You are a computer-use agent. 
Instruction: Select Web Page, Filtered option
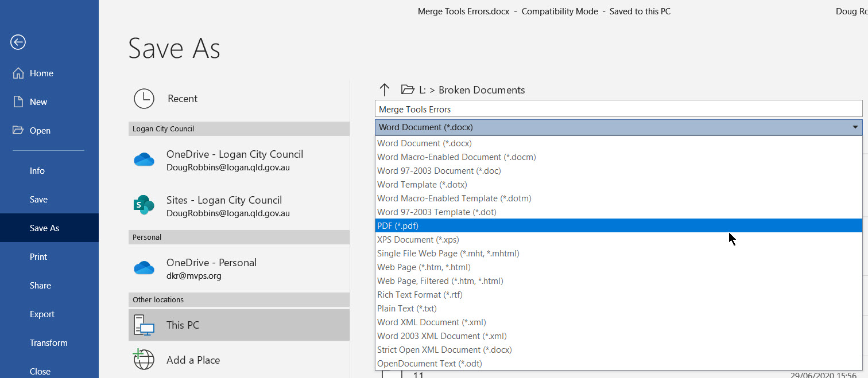click(x=618, y=281)
